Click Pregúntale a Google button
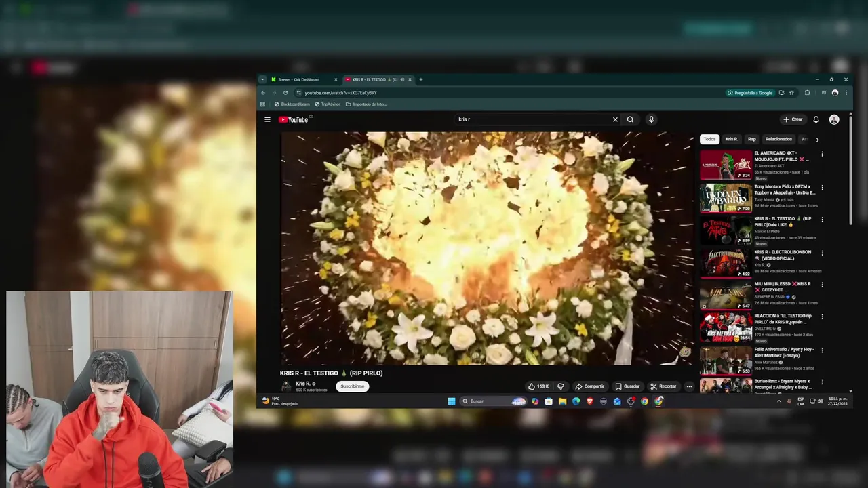868x488 pixels. tap(750, 93)
